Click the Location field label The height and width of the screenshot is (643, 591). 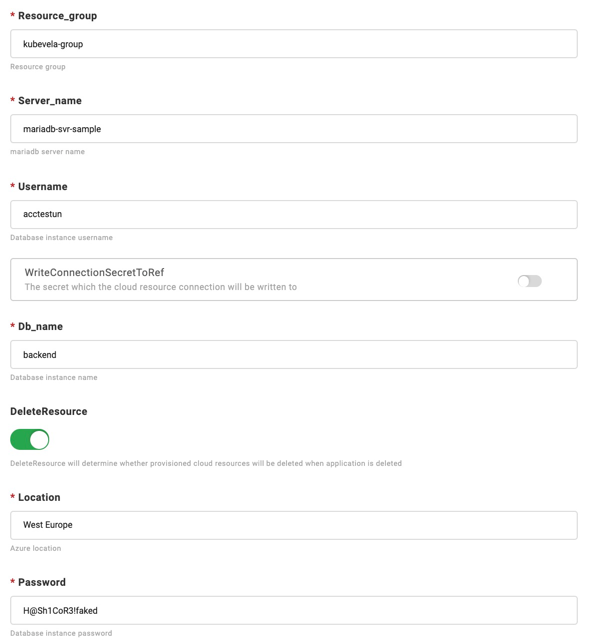coord(39,497)
